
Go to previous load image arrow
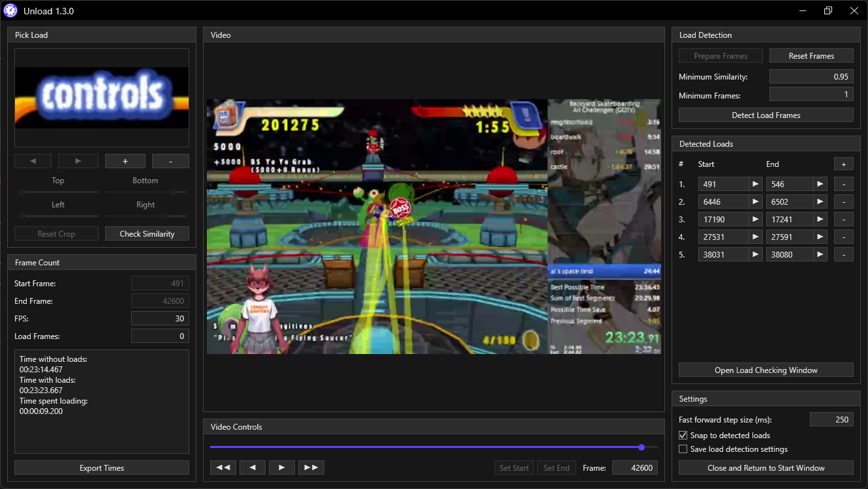(x=33, y=161)
